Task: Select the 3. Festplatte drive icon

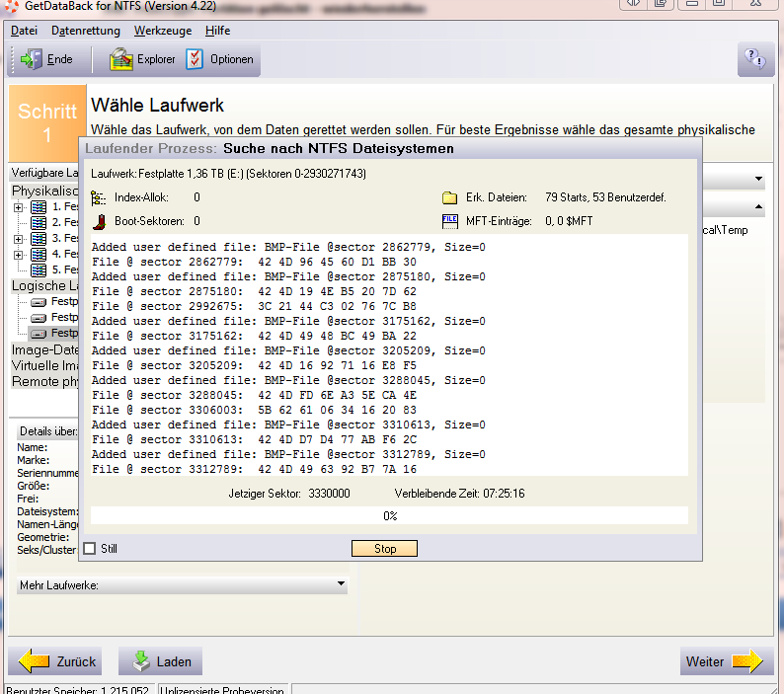Action: pos(39,239)
